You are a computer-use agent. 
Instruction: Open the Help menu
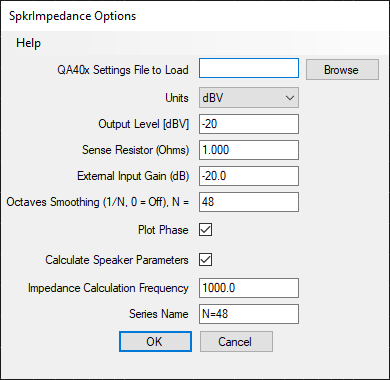pos(29,43)
